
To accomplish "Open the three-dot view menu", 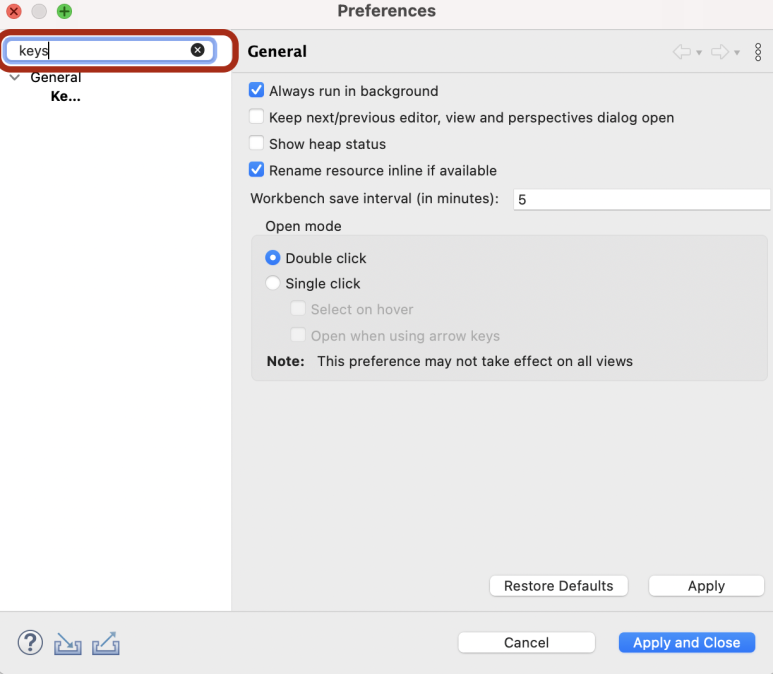I will point(758,52).
